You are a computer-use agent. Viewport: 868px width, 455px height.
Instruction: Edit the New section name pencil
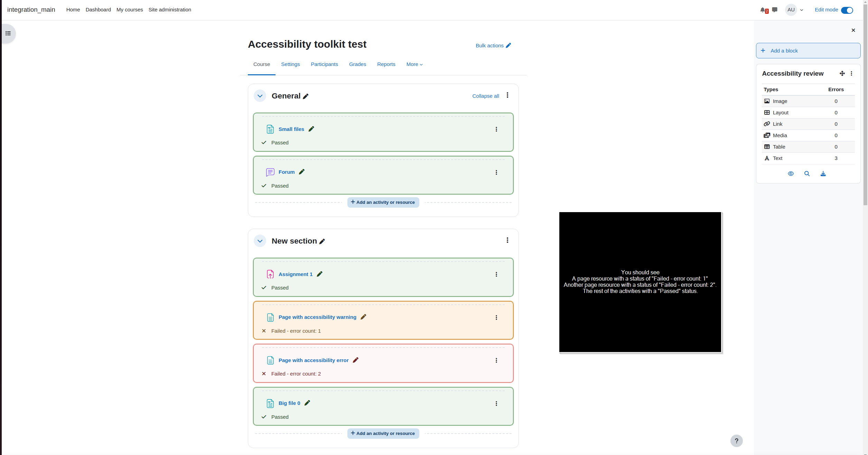(x=322, y=241)
